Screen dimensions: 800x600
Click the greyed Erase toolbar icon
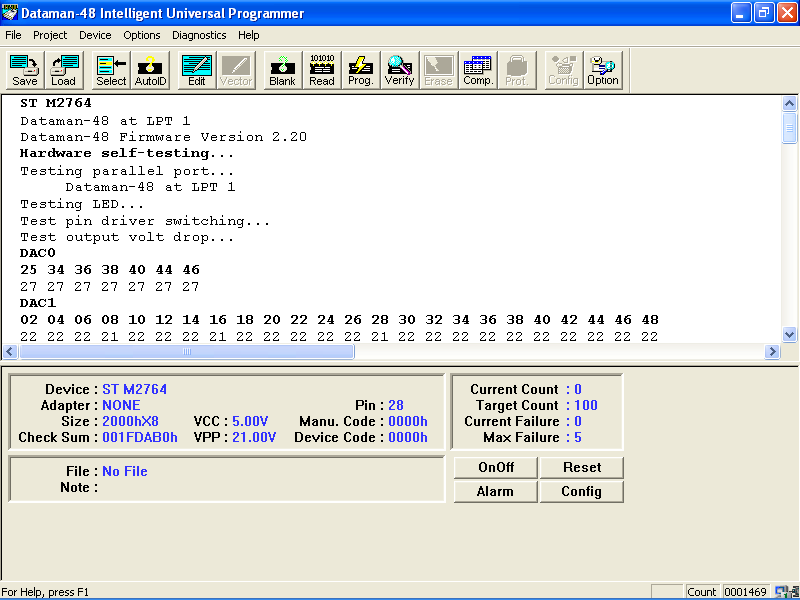point(439,70)
